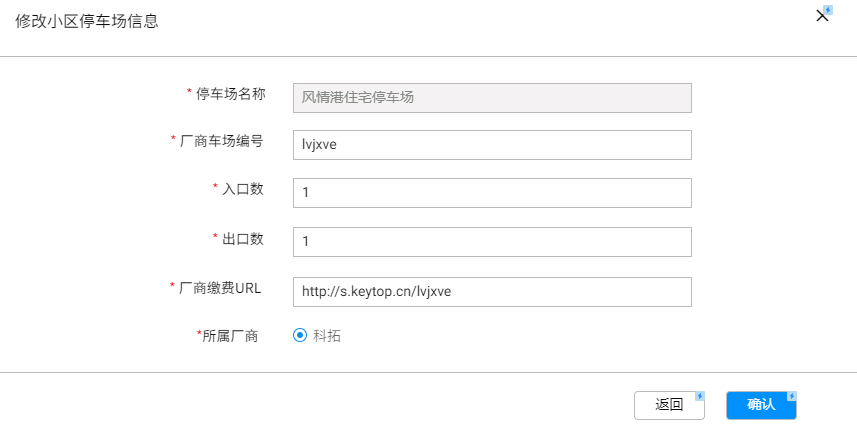Click into the 出口数 input field
This screenshot has width=857, height=439.
click(491, 242)
